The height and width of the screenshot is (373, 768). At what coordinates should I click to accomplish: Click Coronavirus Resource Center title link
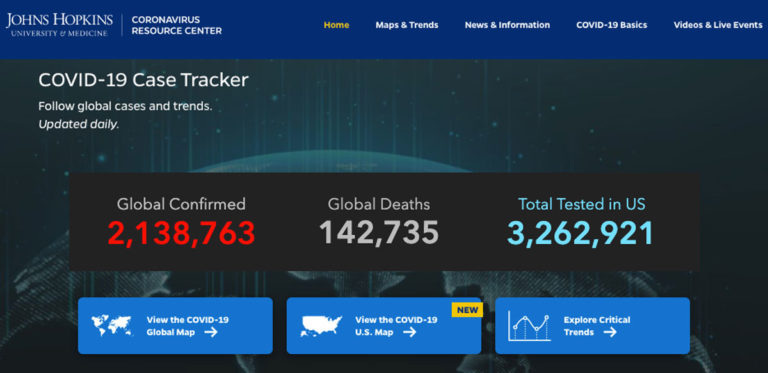(x=177, y=25)
